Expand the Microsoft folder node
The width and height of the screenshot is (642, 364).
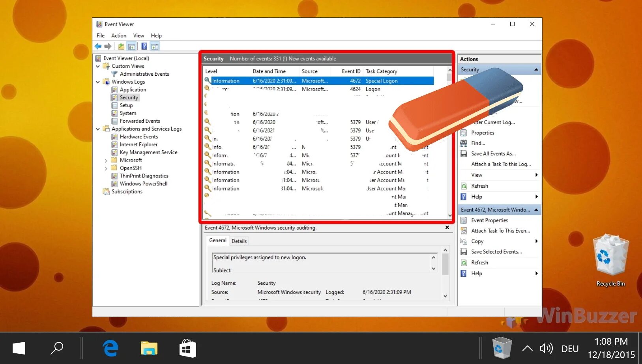click(x=106, y=161)
